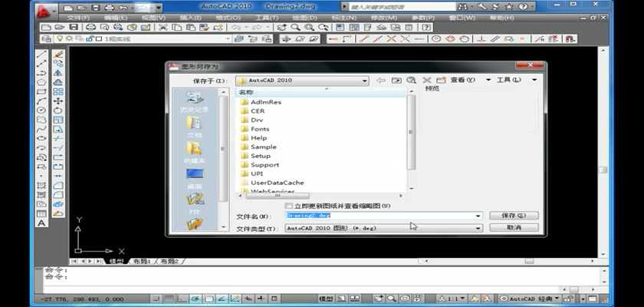Image resolution: width=644 pixels, height=307 pixels.
Task: Expand the file name dropdown arrow
Action: 478,216
